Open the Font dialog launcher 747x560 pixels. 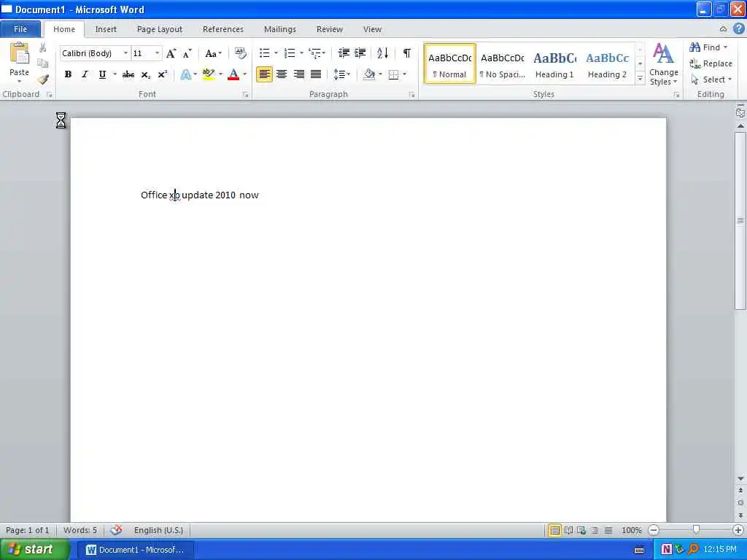pos(245,95)
